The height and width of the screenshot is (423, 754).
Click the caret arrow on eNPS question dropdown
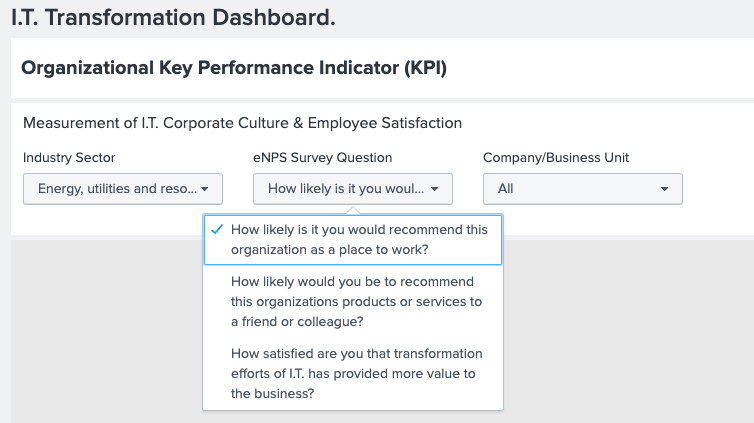(435, 188)
